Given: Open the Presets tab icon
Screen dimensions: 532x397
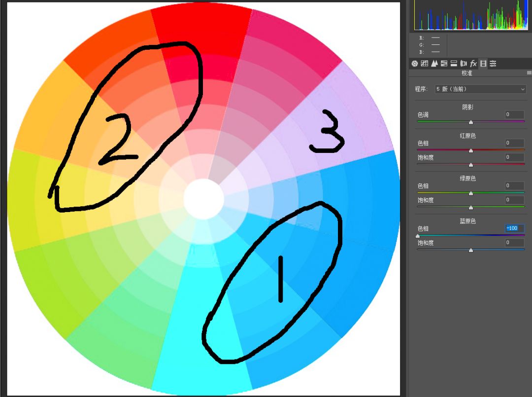Looking at the screenshot, I should coord(493,64).
